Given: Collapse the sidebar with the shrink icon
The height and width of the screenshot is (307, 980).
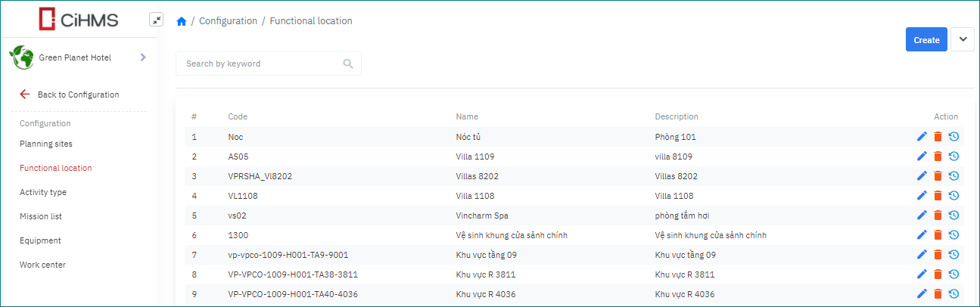Looking at the screenshot, I should [157, 20].
